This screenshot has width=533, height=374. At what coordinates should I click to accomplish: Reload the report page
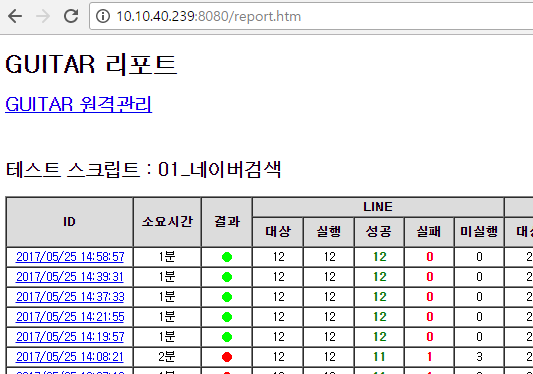point(71,16)
